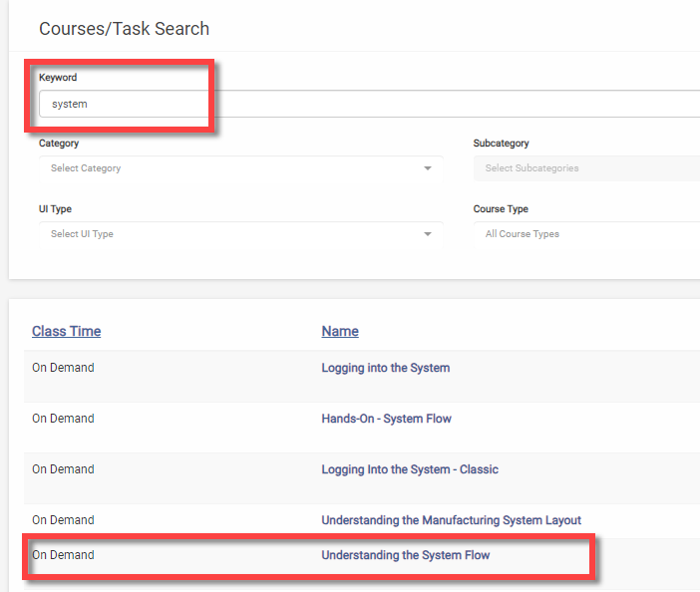Click the UI Type dropdown arrow icon
The height and width of the screenshot is (592, 700).
(427, 234)
